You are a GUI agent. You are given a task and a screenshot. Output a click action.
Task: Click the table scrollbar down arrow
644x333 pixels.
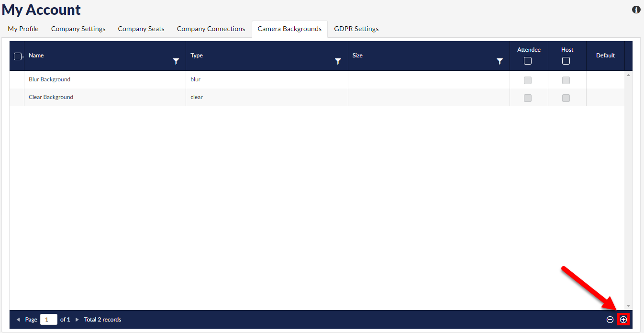(629, 306)
